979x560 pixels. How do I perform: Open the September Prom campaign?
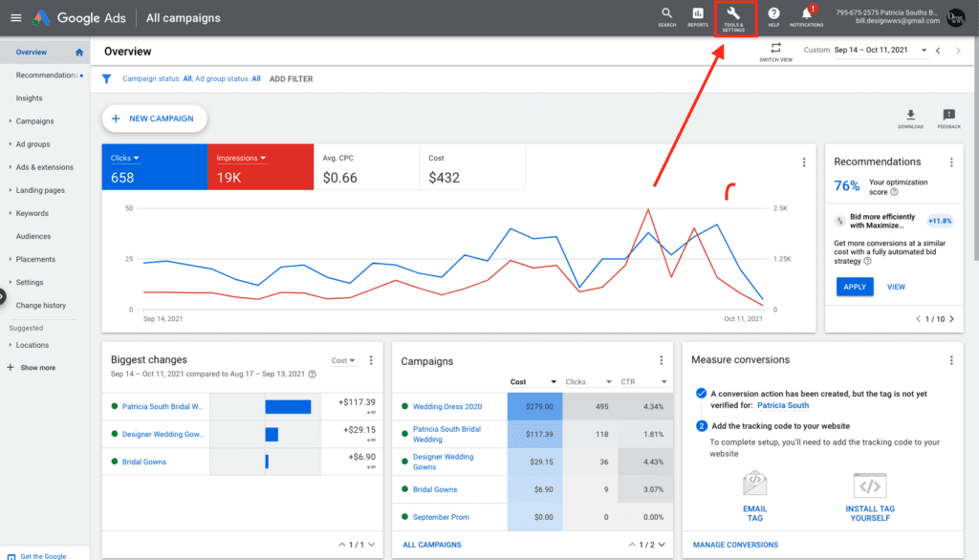(x=441, y=518)
